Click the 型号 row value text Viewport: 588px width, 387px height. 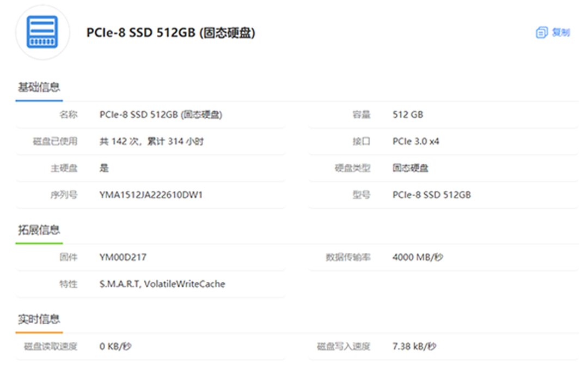point(431,195)
